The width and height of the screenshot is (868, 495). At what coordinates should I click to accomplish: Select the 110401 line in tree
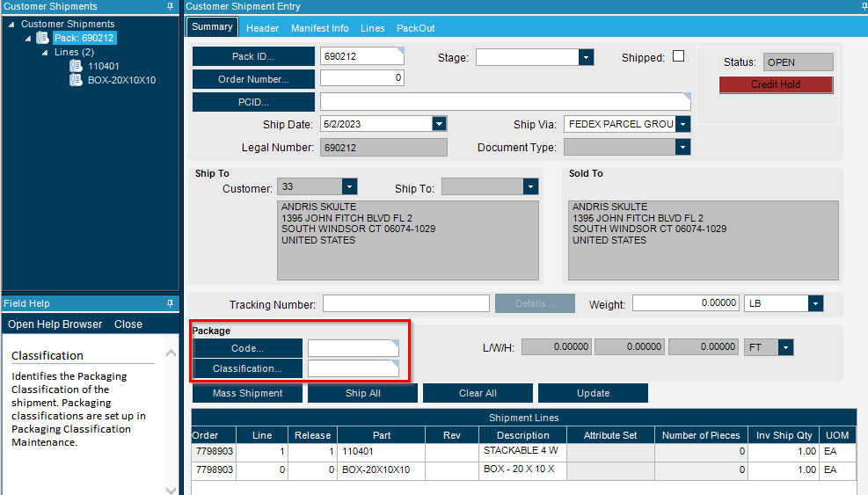pyautogui.click(x=104, y=66)
